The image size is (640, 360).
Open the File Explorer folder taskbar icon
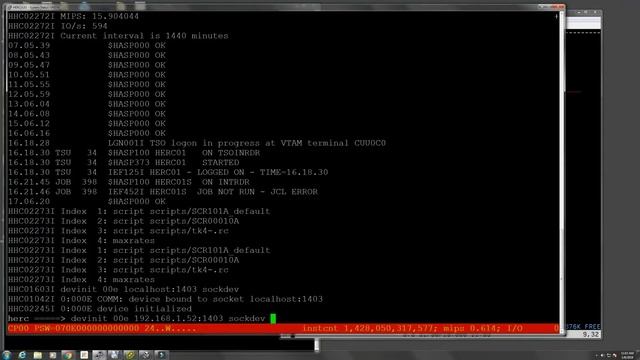click(x=38, y=355)
